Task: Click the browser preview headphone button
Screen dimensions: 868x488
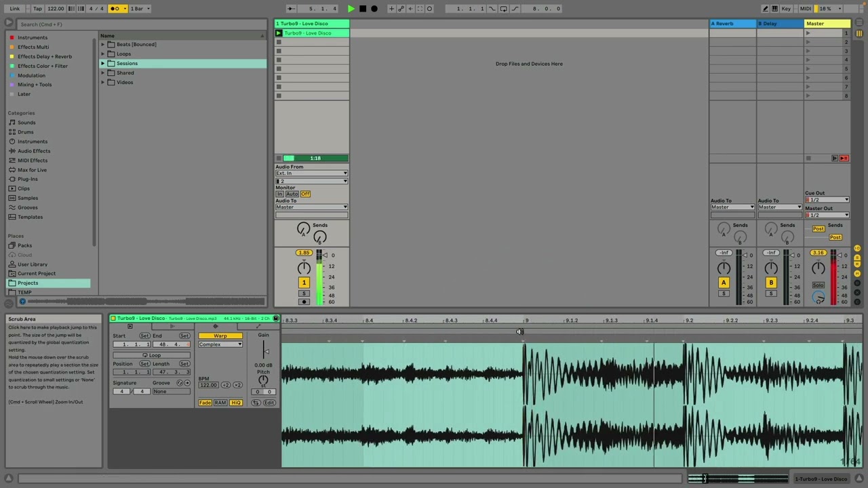Action: (22, 302)
